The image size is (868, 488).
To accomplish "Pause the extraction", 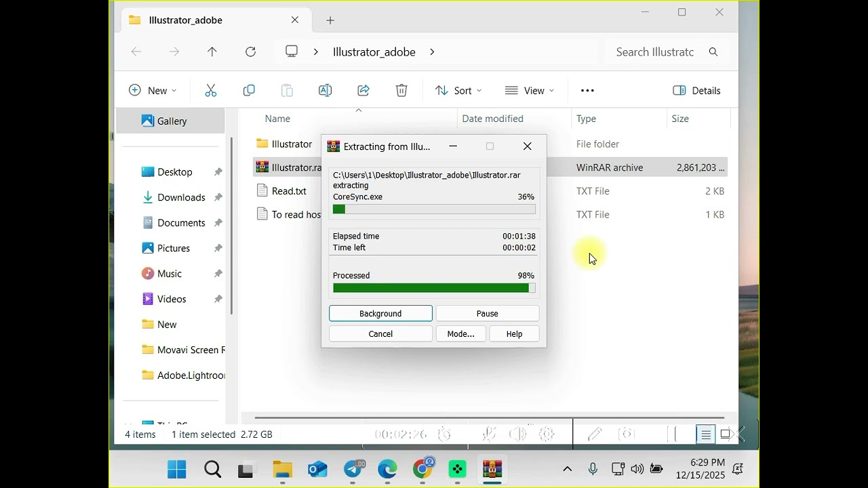I will pyautogui.click(x=488, y=313).
